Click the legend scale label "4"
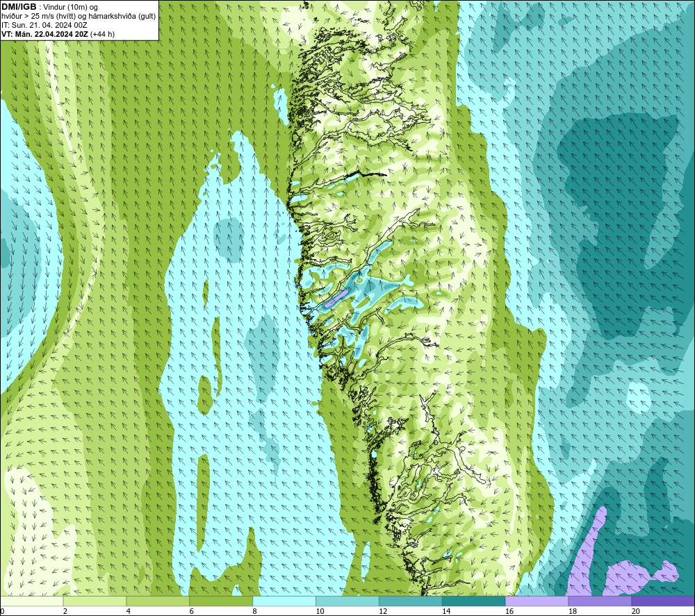 pos(128,612)
